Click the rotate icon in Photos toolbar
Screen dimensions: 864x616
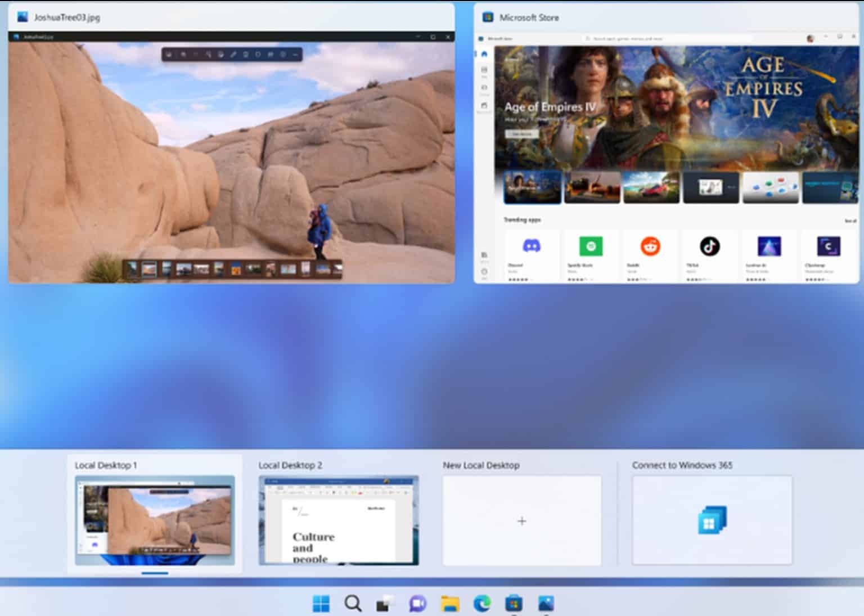(x=258, y=54)
